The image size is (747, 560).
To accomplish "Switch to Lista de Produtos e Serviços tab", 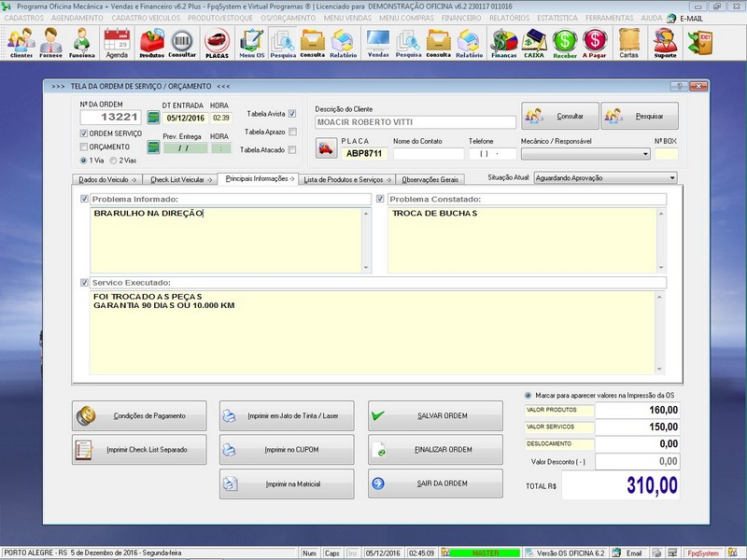I will pyautogui.click(x=345, y=178).
